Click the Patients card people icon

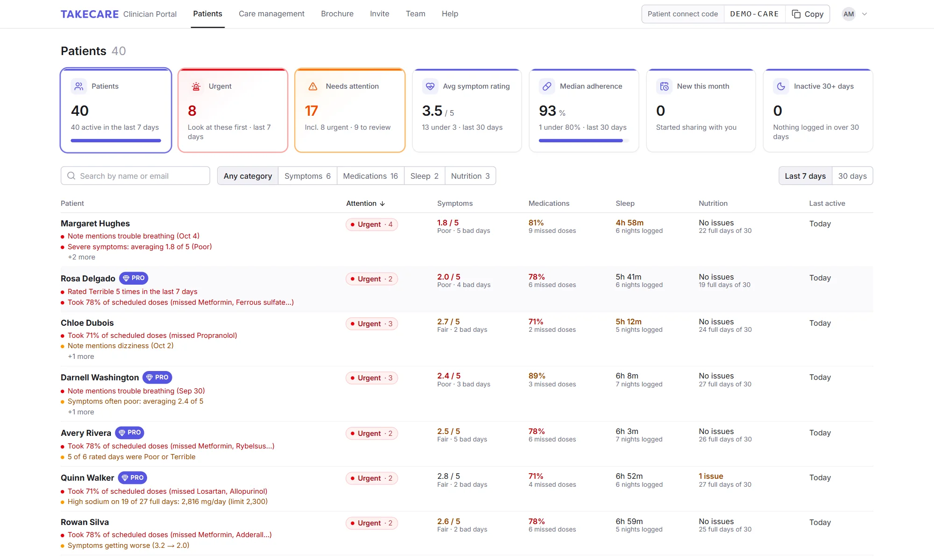pos(79,86)
